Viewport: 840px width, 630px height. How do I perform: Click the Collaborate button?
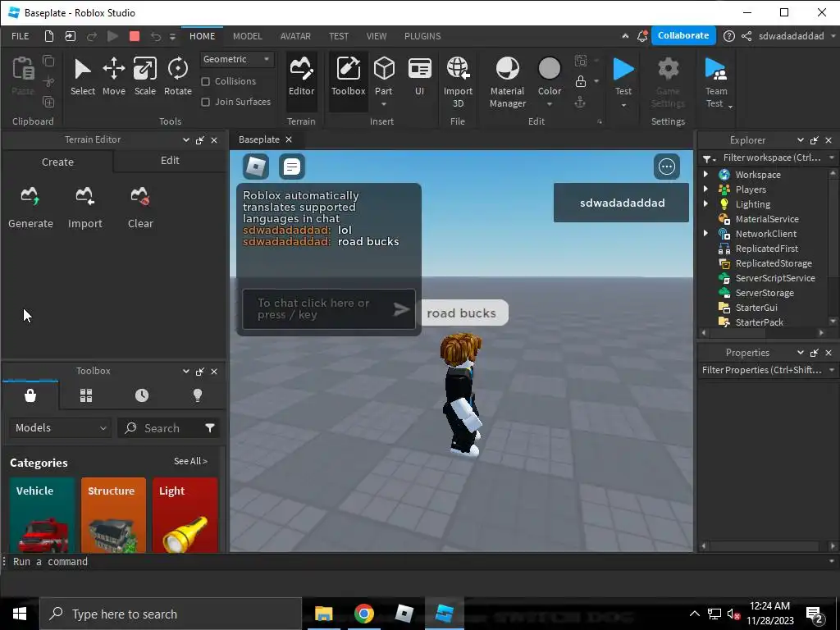683,35
